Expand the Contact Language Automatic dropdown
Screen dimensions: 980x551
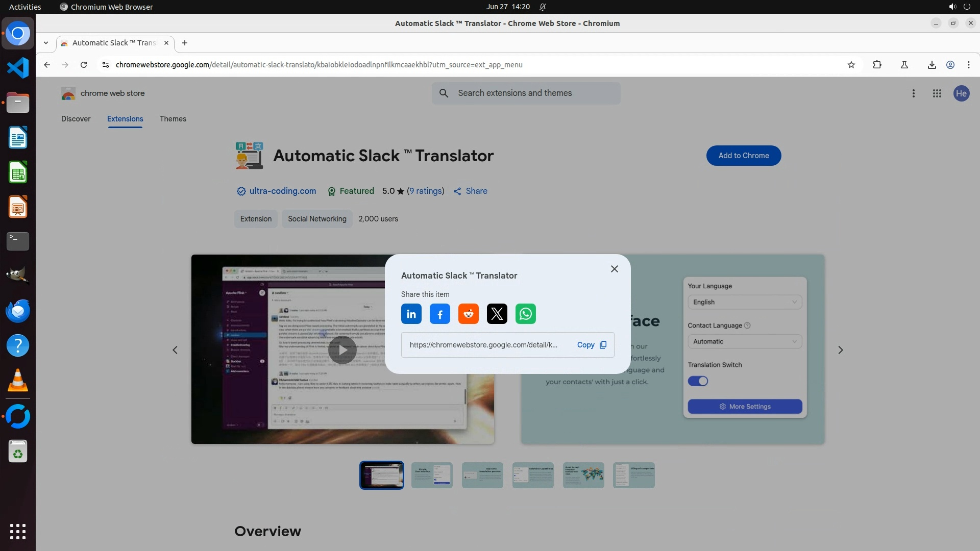point(744,341)
